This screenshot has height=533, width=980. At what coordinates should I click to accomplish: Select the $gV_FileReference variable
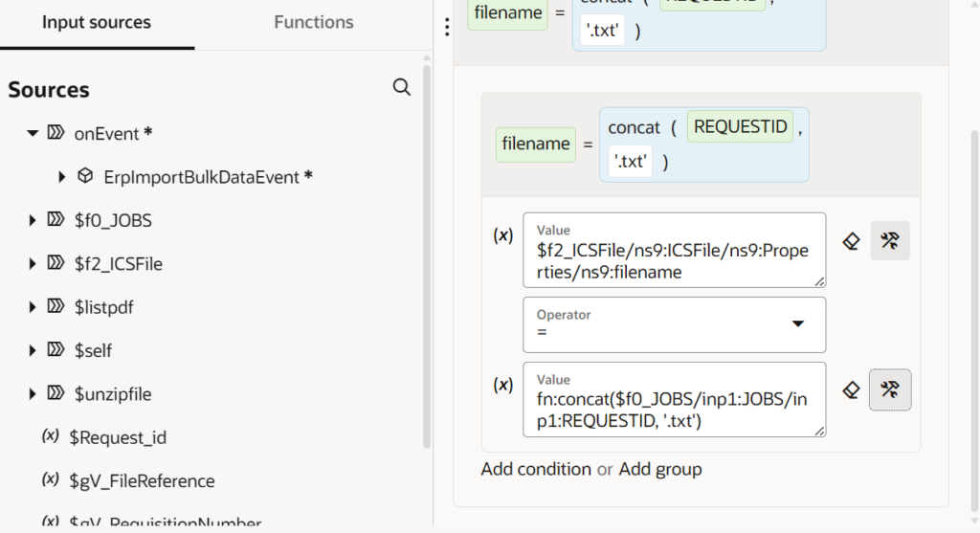[144, 480]
